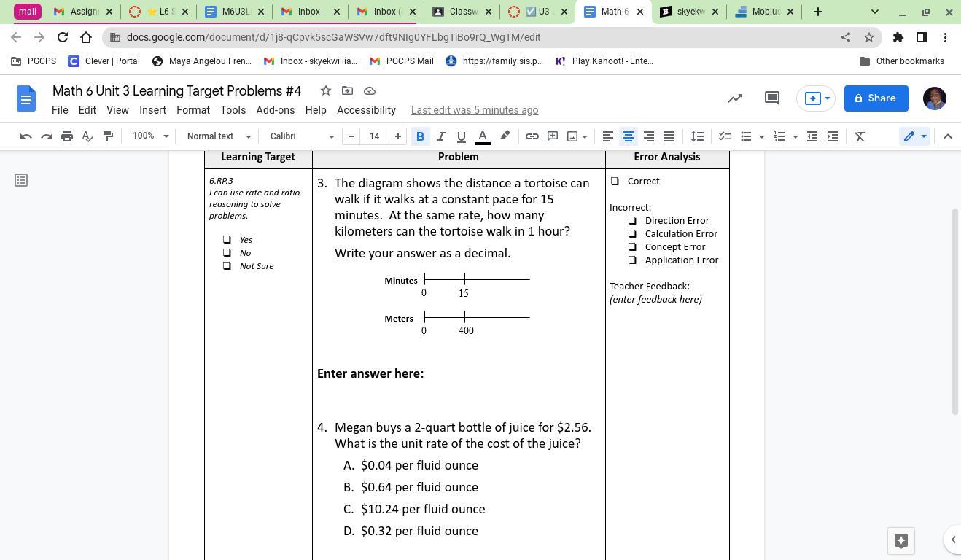Open the text color picker
961x560 pixels.
click(x=482, y=136)
